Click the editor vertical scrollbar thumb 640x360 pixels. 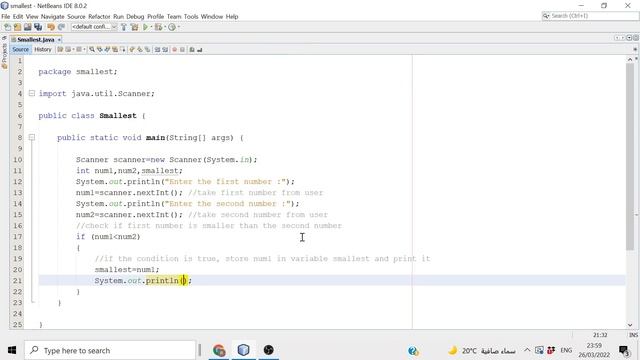(x=630, y=157)
